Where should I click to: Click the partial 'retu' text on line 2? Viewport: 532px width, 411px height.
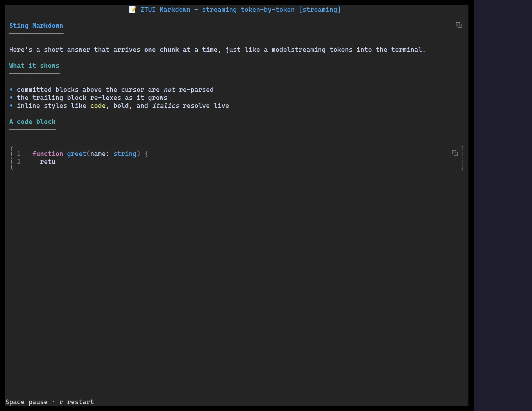tap(48, 162)
